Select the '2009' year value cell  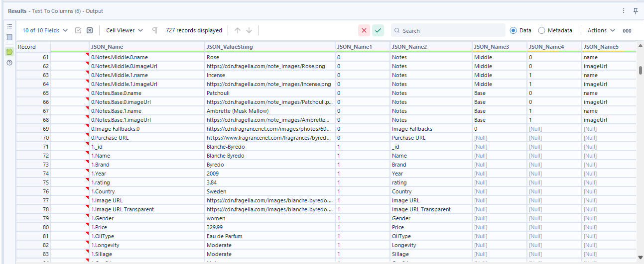coord(270,174)
